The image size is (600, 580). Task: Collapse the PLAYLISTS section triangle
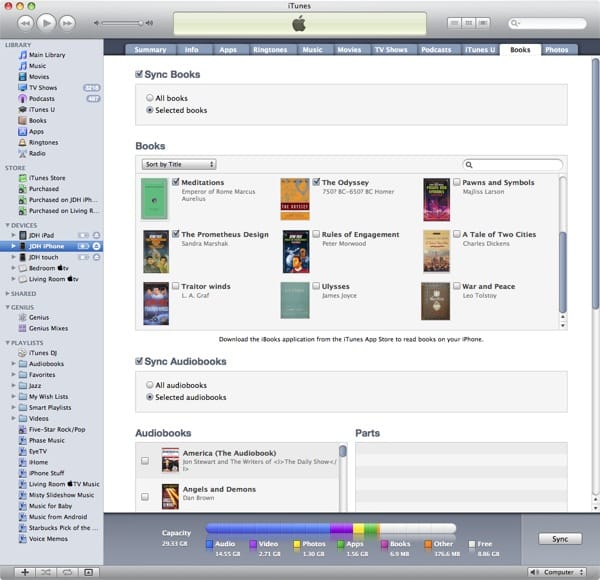[7, 342]
